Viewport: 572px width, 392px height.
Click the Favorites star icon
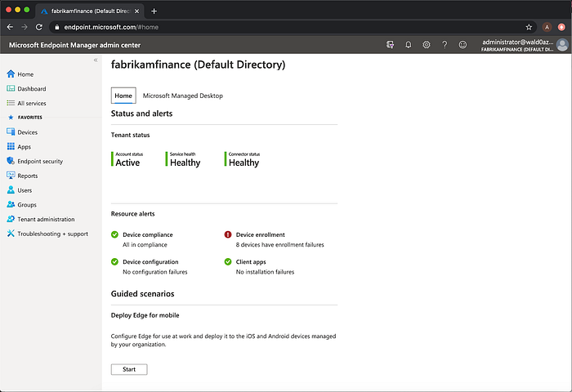pos(11,118)
